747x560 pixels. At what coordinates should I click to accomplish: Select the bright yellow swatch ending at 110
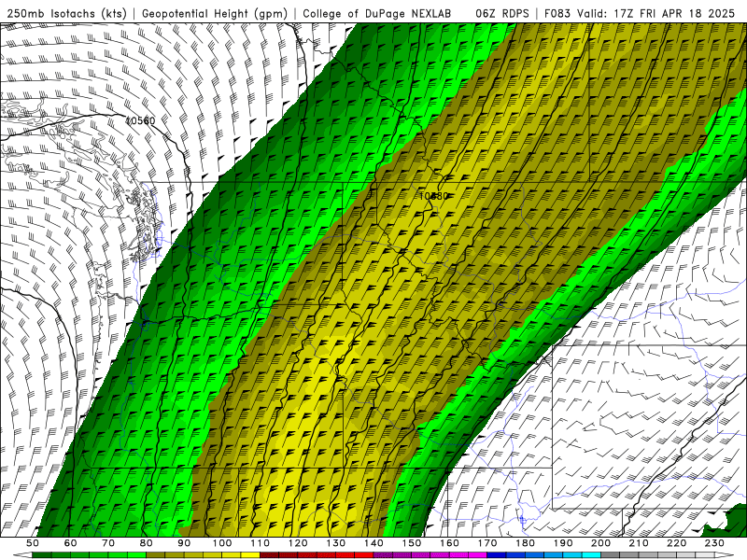click(x=250, y=555)
